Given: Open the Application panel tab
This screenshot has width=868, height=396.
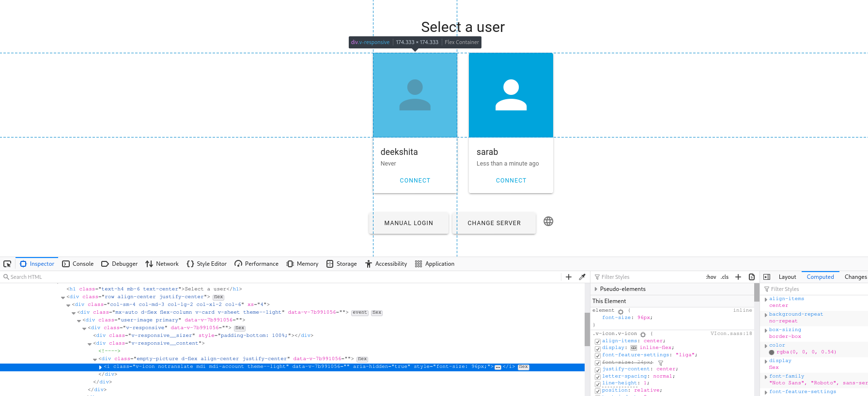Looking at the screenshot, I should point(435,264).
